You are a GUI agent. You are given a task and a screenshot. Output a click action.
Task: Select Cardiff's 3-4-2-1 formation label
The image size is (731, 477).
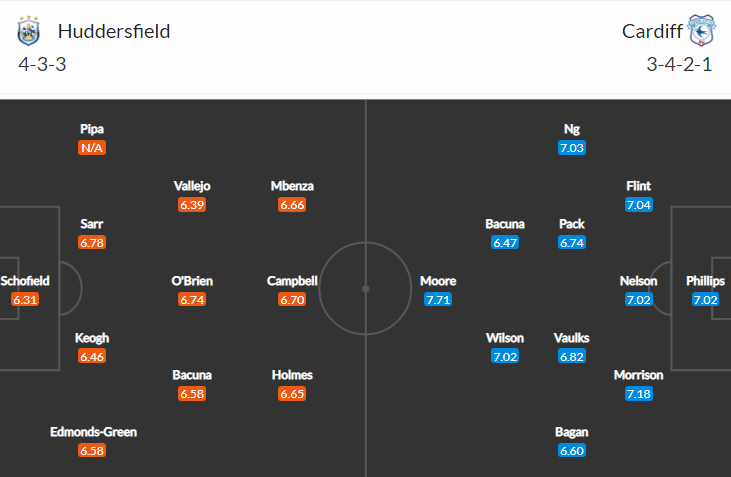point(679,64)
